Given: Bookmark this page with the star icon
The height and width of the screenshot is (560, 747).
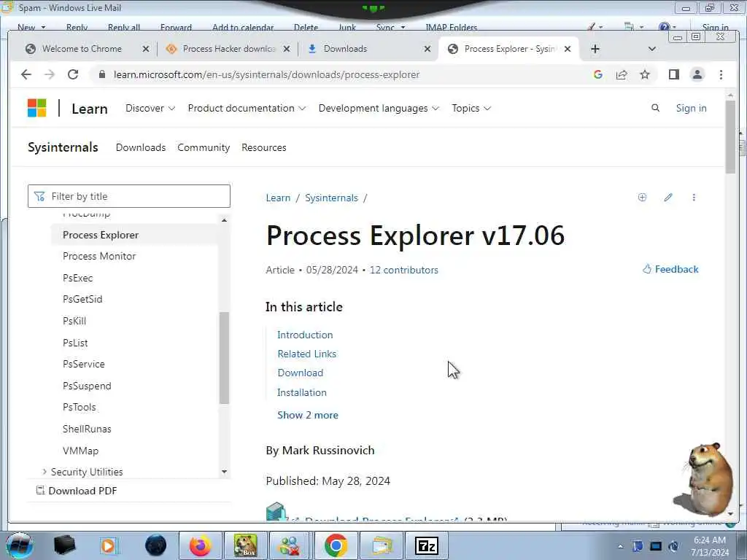Looking at the screenshot, I should 645,74.
